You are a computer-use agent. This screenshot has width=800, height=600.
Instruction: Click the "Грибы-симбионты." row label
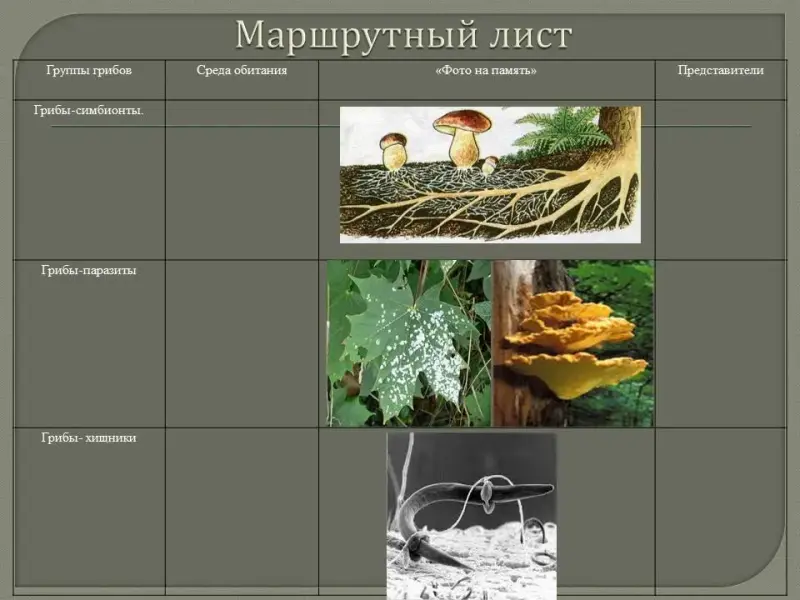point(89,110)
